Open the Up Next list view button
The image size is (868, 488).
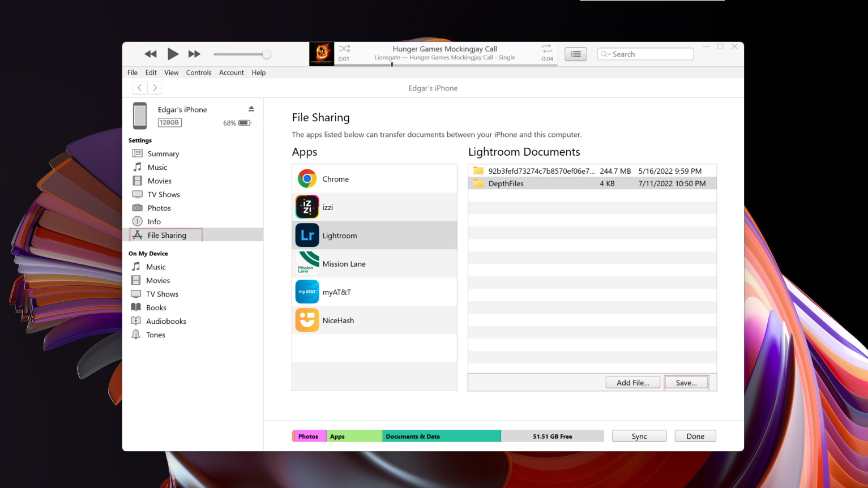coord(575,54)
